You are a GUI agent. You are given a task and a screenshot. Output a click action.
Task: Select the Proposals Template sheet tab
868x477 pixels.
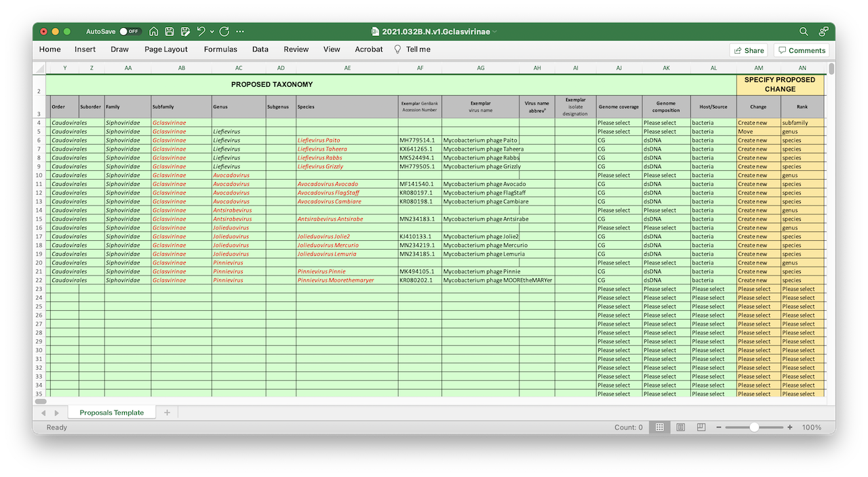[x=111, y=413]
